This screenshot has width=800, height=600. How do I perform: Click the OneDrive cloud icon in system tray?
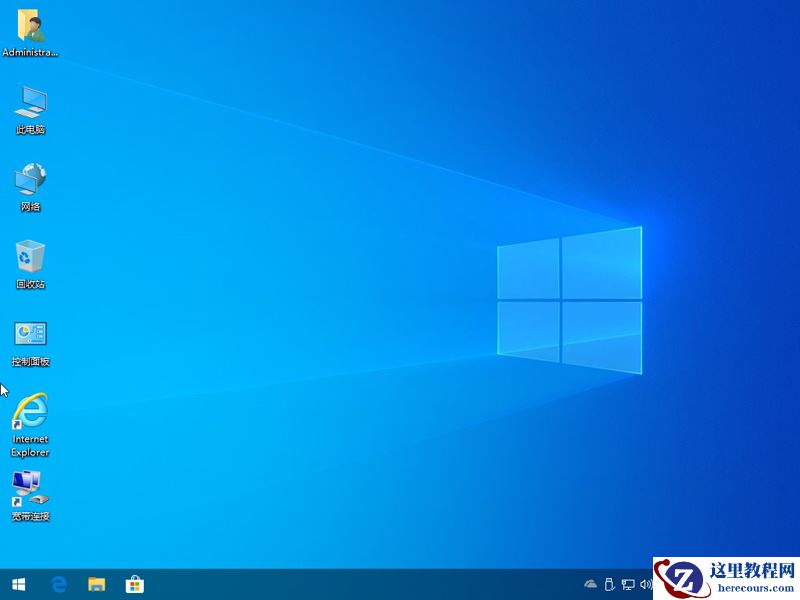tap(590, 584)
